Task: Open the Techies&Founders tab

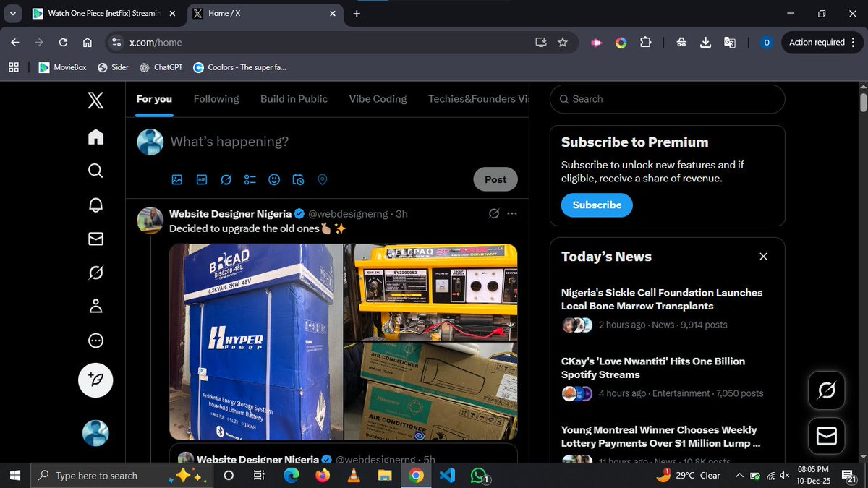Action: (478, 99)
